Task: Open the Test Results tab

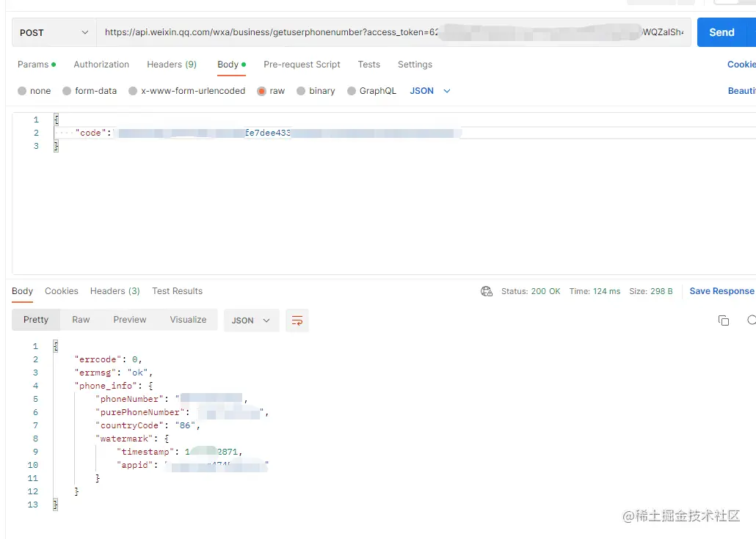Action: (177, 291)
